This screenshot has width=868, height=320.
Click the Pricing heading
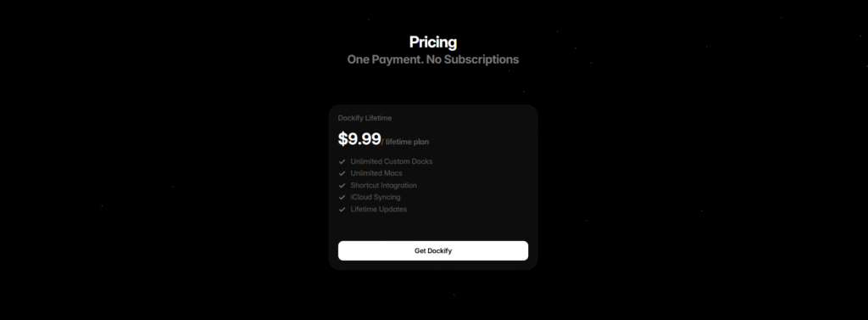point(433,42)
